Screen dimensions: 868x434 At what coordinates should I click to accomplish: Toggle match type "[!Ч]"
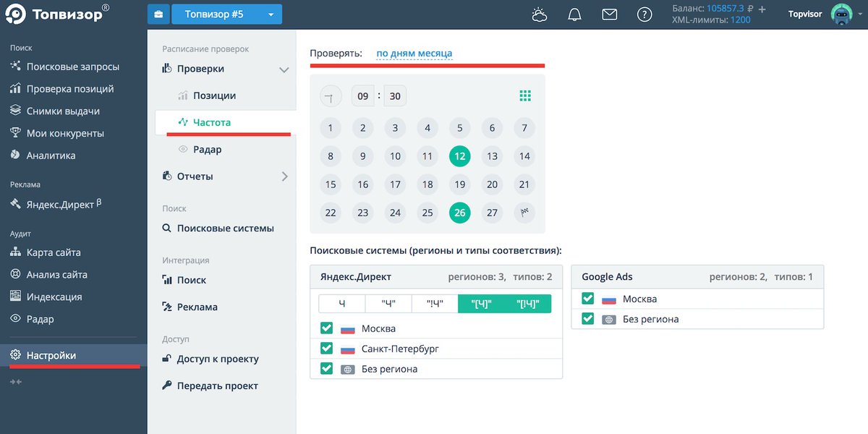(528, 304)
